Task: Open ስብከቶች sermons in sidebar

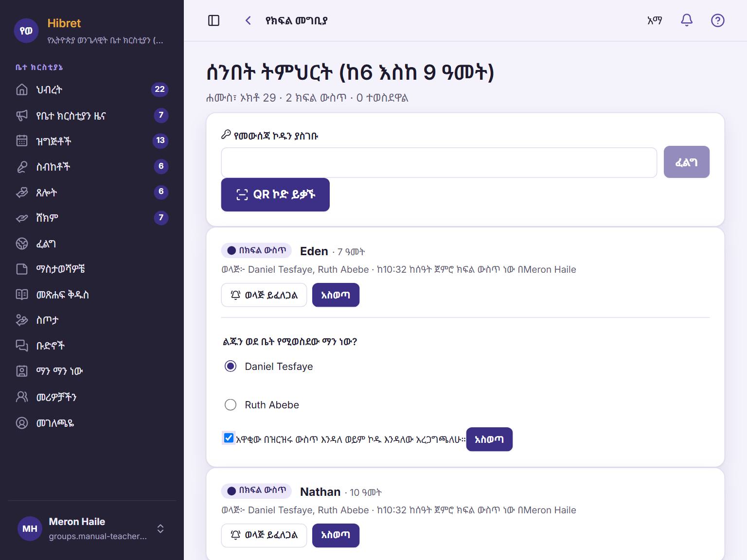Action: click(92, 167)
